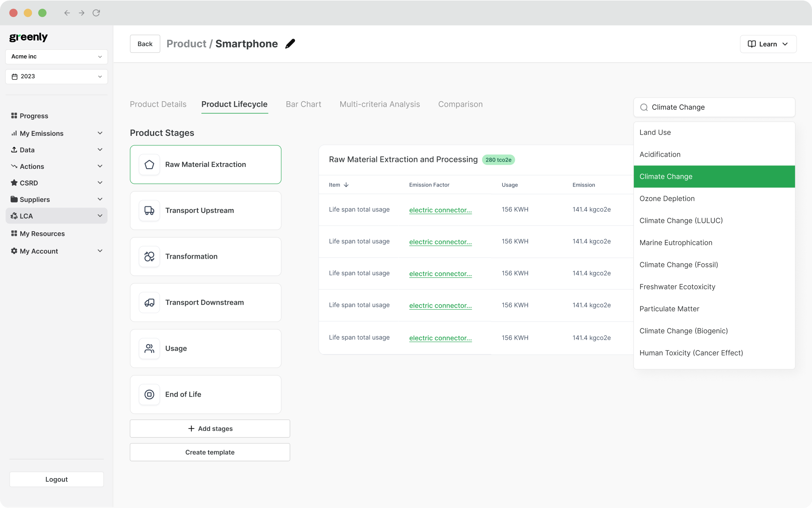This screenshot has width=812, height=508.
Task: Click the Transport Downstream vehicle icon
Action: coord(149,303)
